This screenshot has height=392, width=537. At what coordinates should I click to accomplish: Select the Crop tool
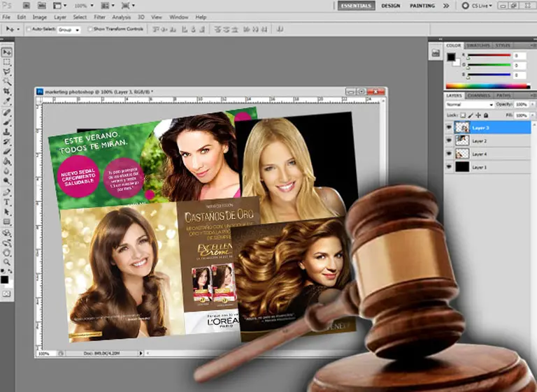(7, 91)
